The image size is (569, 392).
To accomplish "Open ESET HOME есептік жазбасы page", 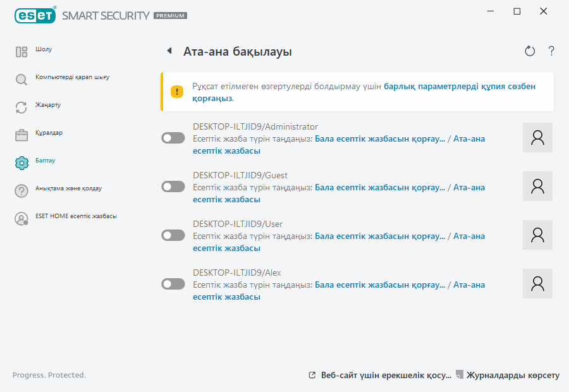I will click(x=76, y=217).
